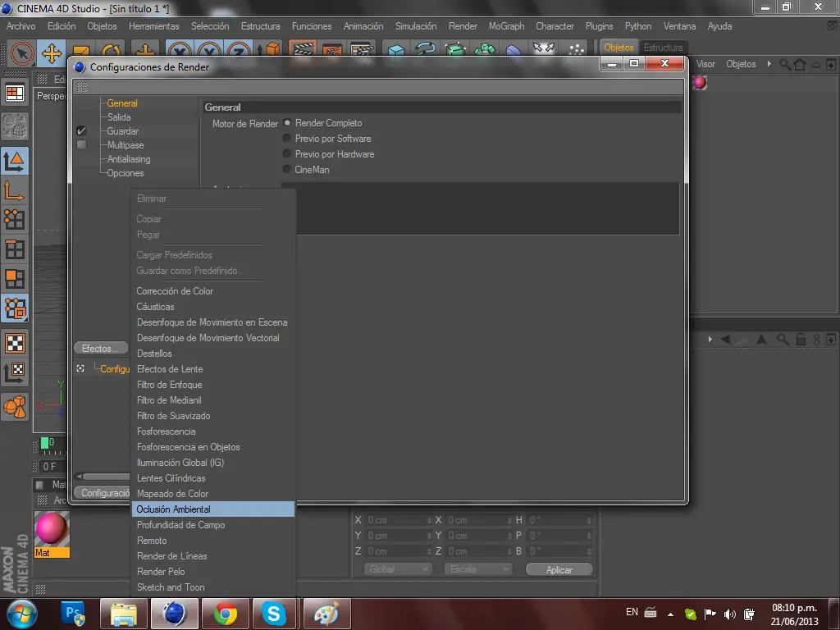840x630 pixels.
Task: Switch to edges mode
Action: point(15,249)
